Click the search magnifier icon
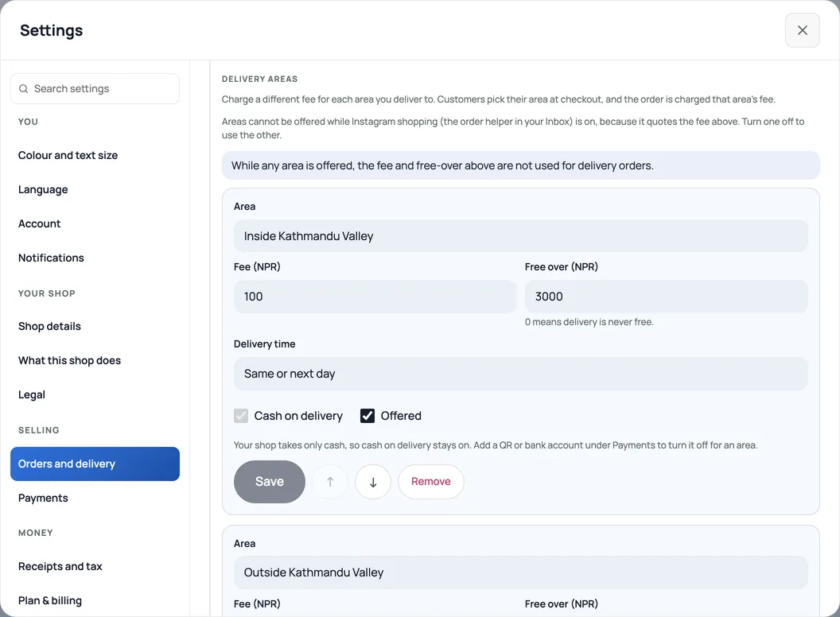The image size is (840, 617). click(x=24, y=89)
